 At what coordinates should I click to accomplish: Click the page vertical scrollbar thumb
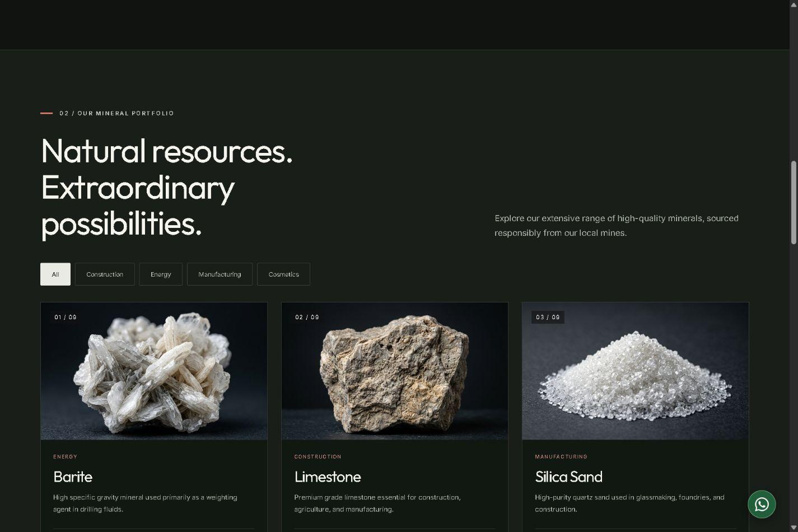coord(794,203)
